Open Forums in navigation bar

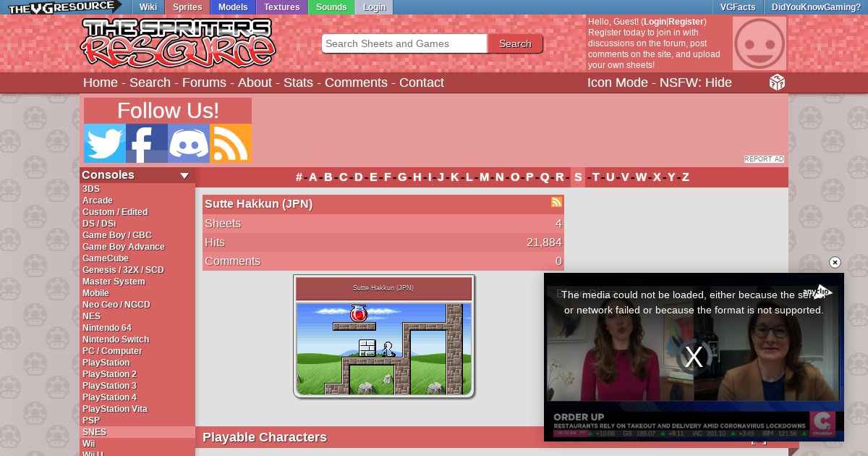(x=204, y=83)
